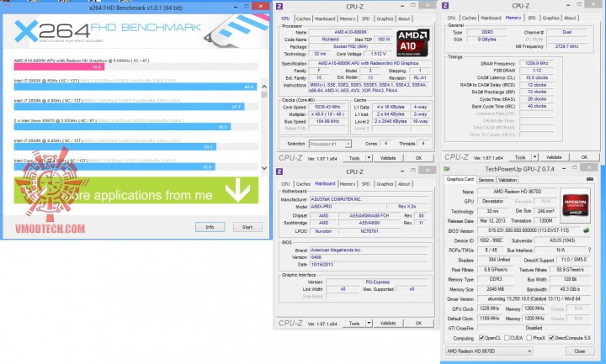
Task: Click the Close button in GPU-Z
Action: [580, 351]
